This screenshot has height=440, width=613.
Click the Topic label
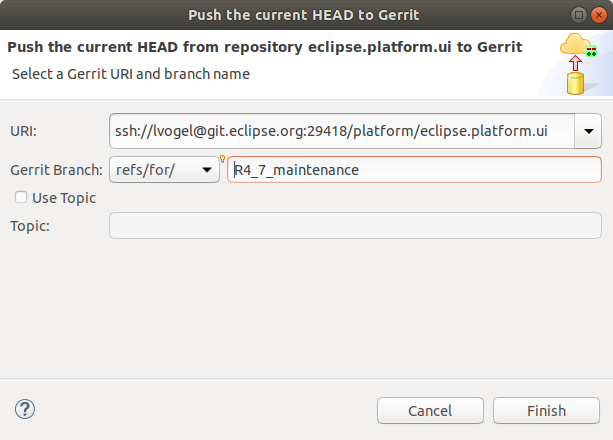coord(30,226)
